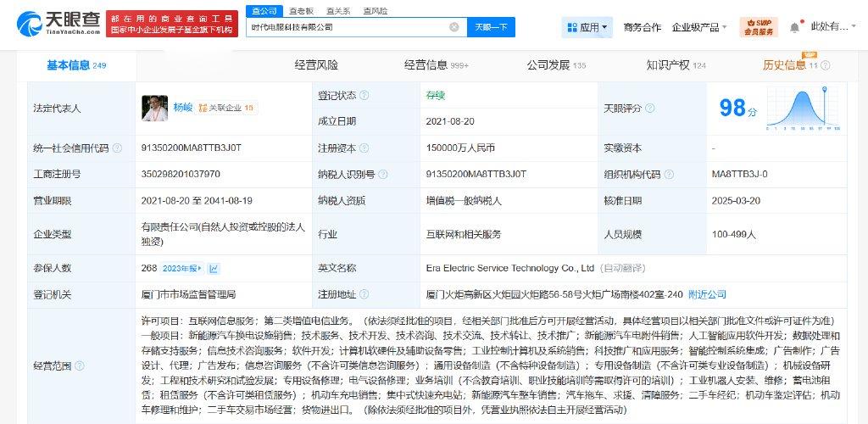The image size is (868, 424).
Task: Click the business term 2021-08-20 至 2041-08-19
Action: coord(197,201)
